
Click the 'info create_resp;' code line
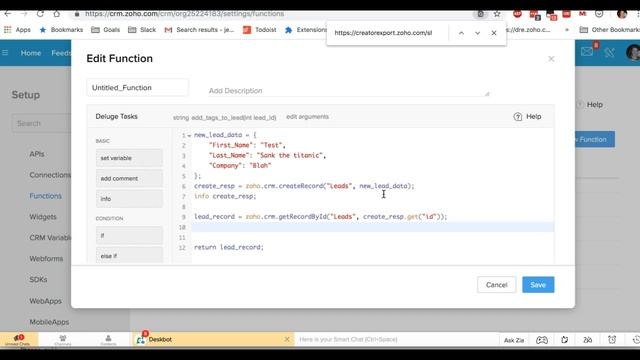(x=225, y=196)
